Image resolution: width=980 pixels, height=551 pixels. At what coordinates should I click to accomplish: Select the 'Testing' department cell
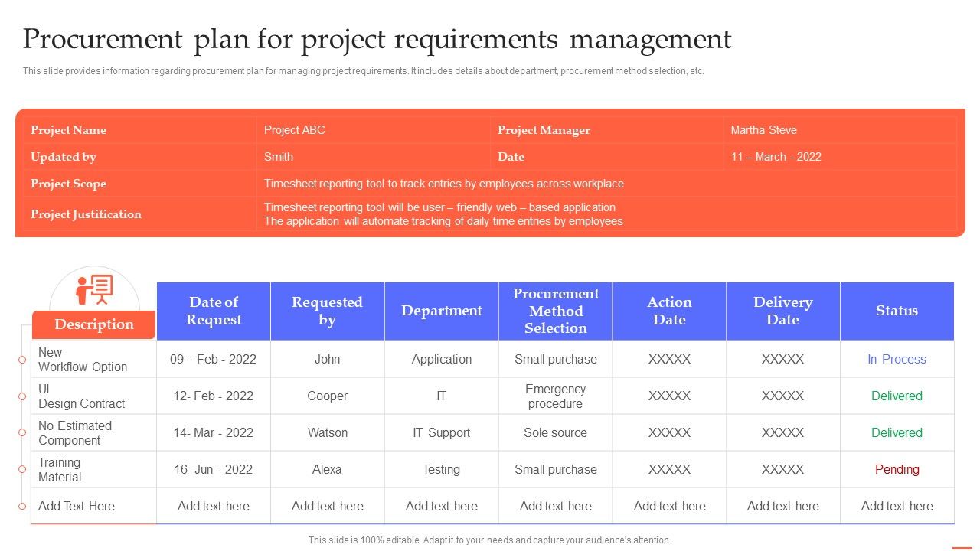point(442,469)
